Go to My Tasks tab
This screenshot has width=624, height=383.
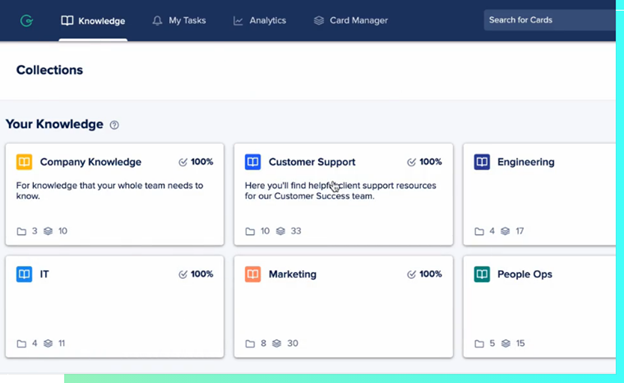click(x=179, y=20)
